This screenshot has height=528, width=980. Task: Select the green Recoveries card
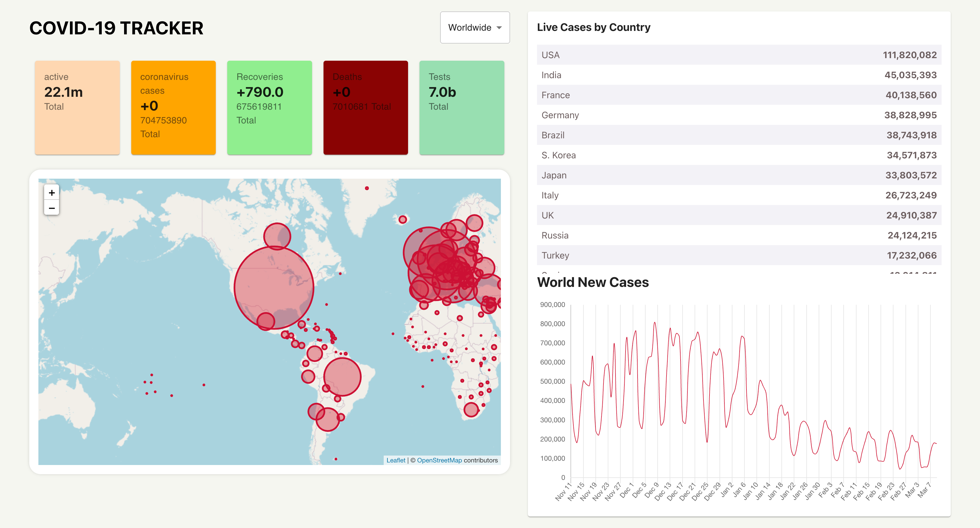pos(269,108)
